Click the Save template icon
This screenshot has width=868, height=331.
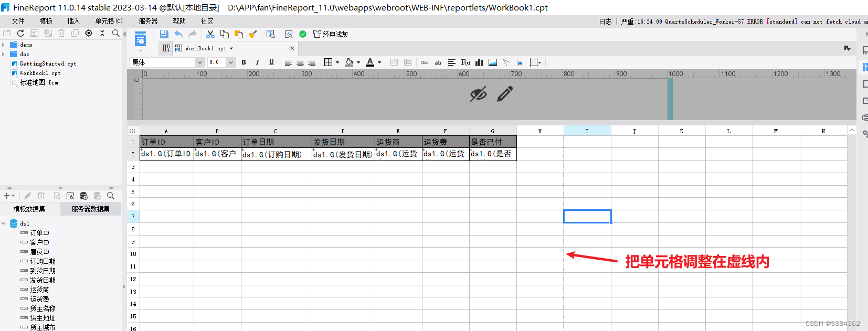click(164, 34)
